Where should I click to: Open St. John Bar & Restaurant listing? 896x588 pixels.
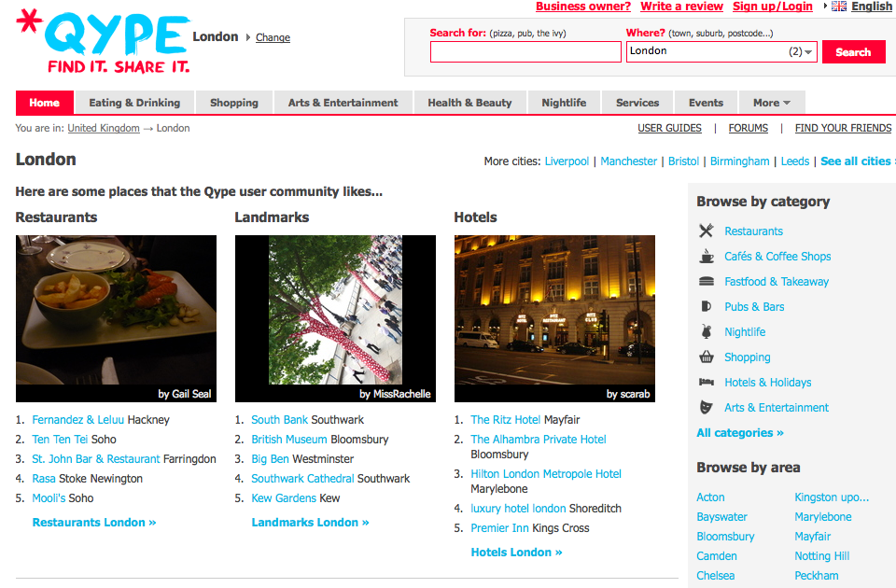tap(96, 459)
